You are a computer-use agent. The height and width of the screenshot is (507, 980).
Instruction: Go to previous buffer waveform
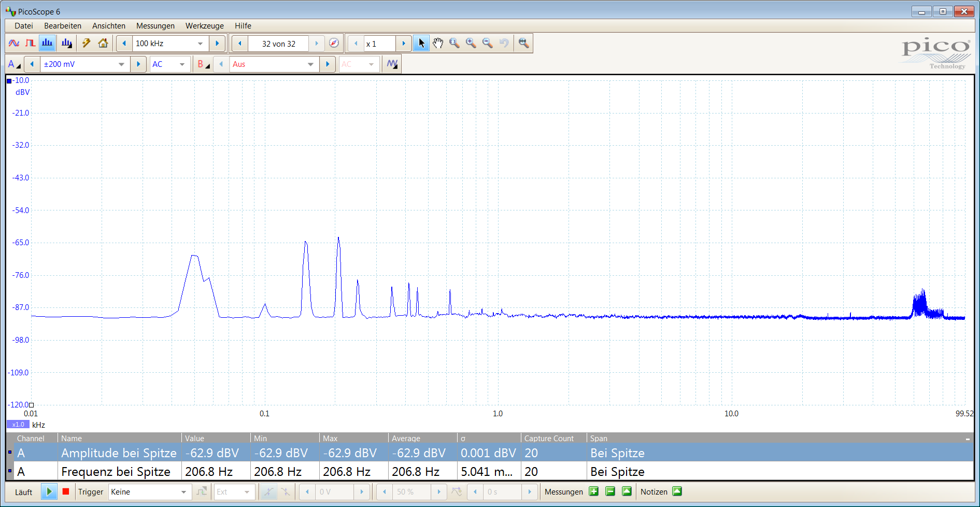239,44
